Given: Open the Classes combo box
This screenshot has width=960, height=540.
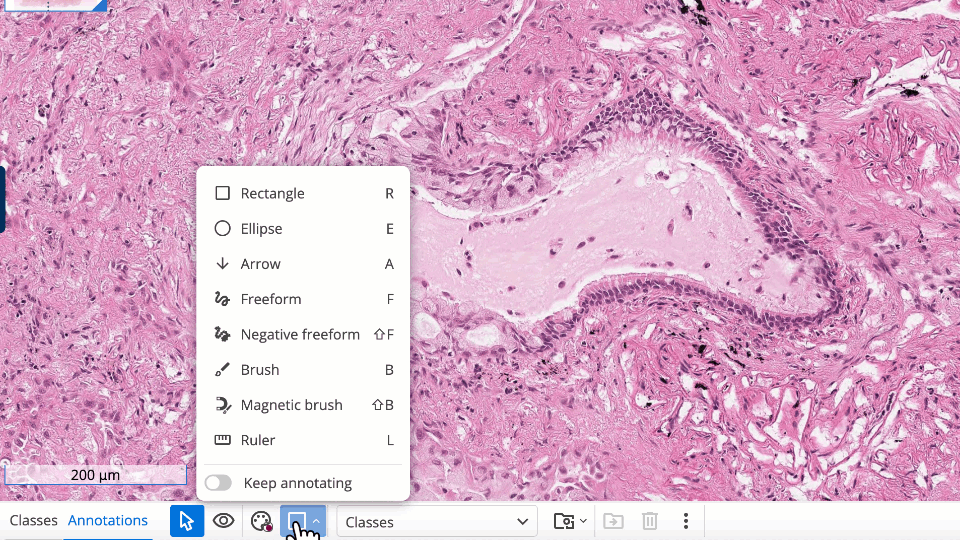Looking at the screenshot, I should pos(437,521).
